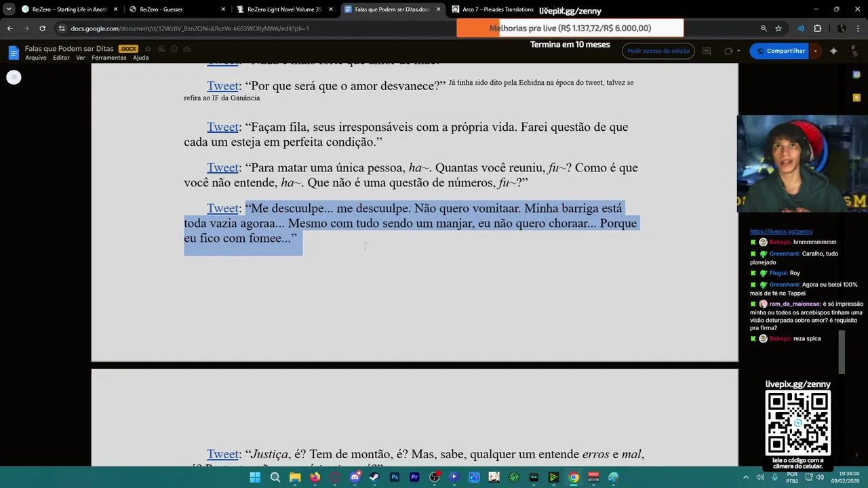The width and height of the screenshot is (868, 488).
Task: Click the .DOCX file format badge
Action: click(128, 49)
